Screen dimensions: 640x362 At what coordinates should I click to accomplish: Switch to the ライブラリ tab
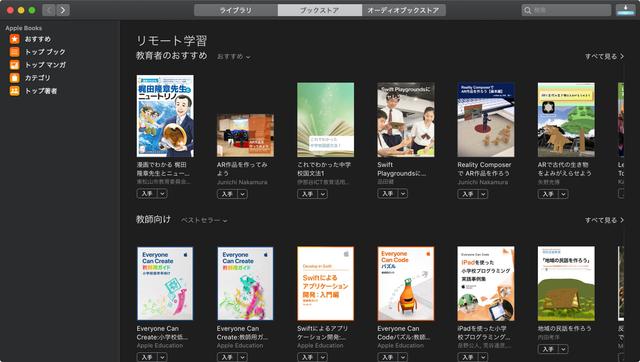click(236, 10)
